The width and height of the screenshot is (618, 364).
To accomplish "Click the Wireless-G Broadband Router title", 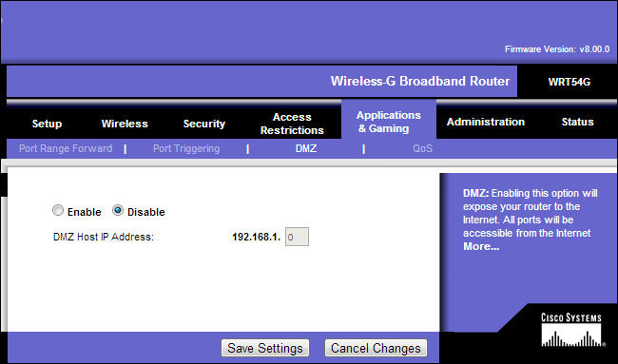I will click(x=420, y=81).
